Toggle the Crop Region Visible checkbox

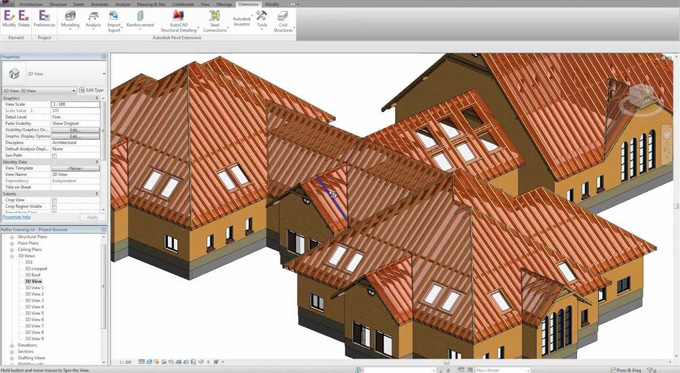tap(54, 207)
